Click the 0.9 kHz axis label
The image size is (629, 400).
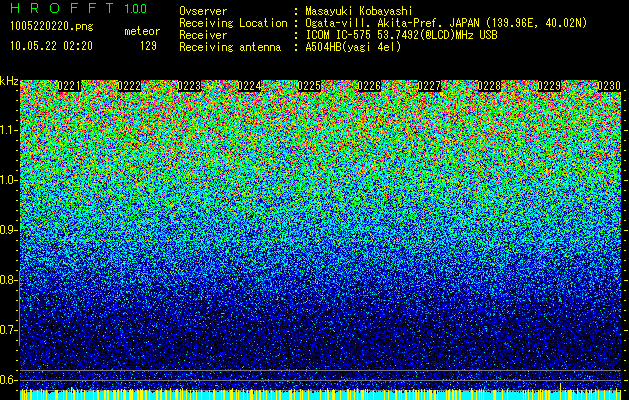click(8, 230)
